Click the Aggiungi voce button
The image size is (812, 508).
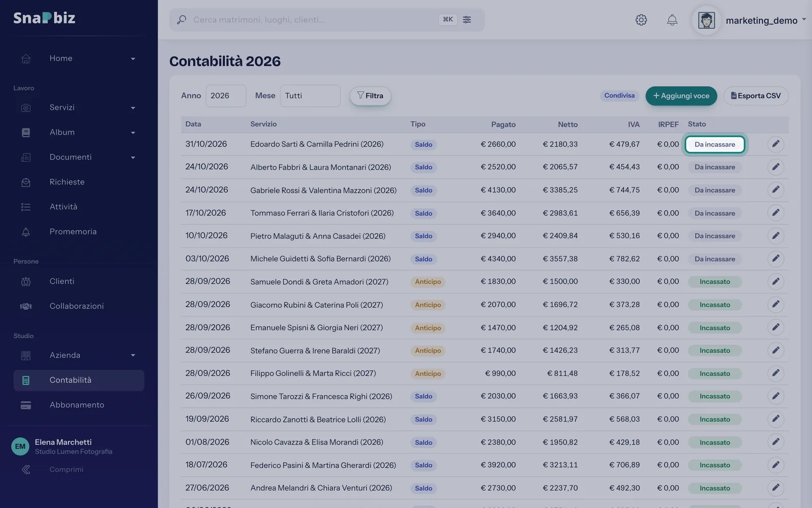[681, 96]
